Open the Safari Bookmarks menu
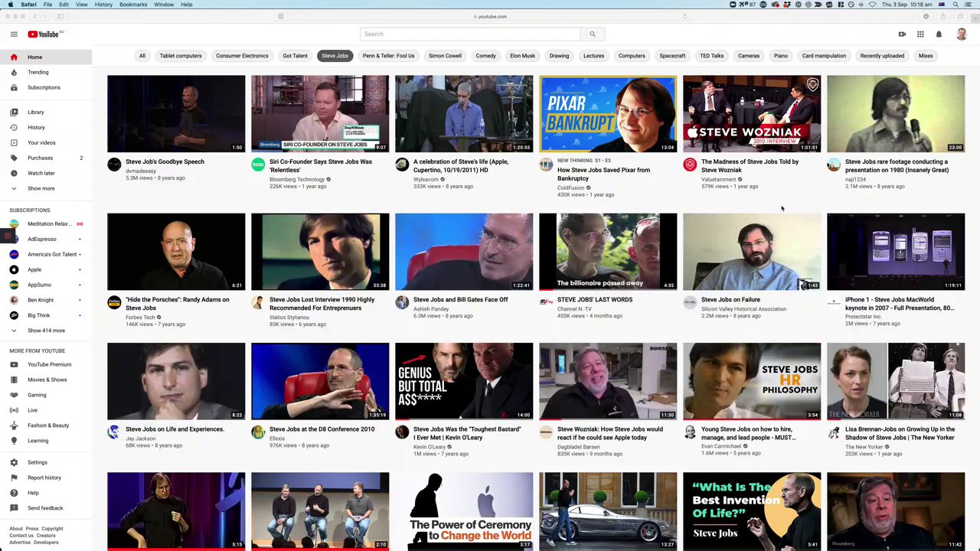 pos(133,5)
